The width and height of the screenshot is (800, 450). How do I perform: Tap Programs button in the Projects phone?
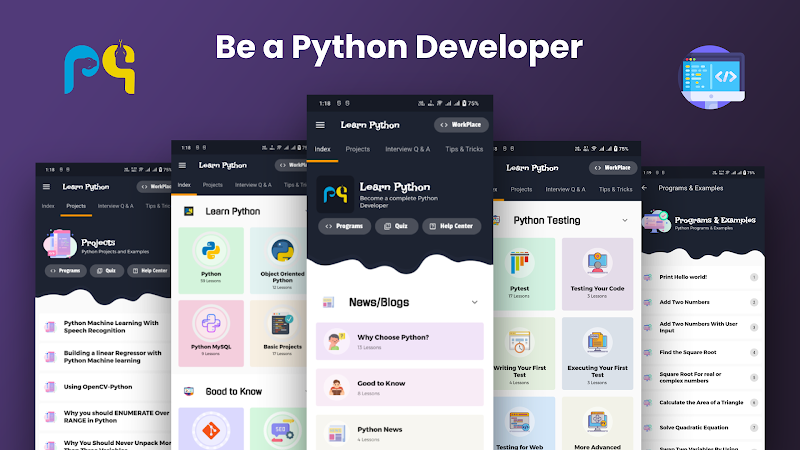(x=65, y=271)
